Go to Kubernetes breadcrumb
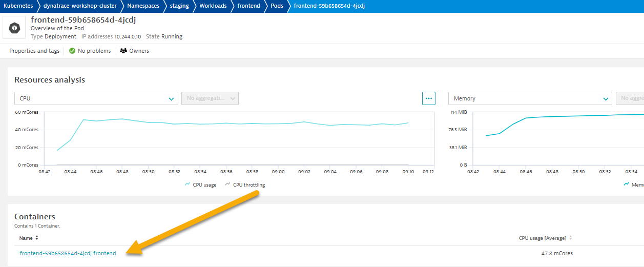The image size is (644, 267). (x=18, y=6)
